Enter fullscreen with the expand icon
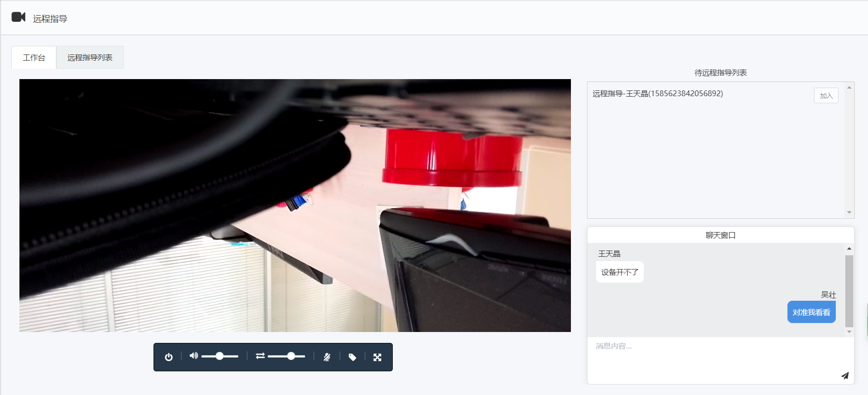 point(377,357)
